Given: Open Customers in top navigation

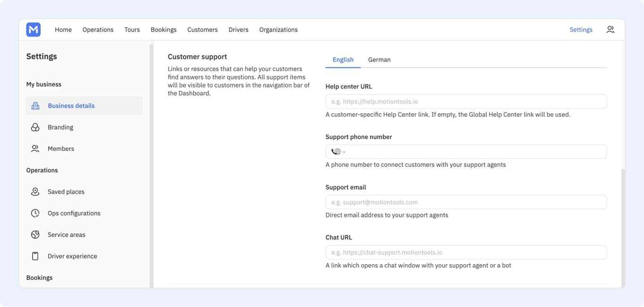Looking at the screenshot, I should point(202,30).
